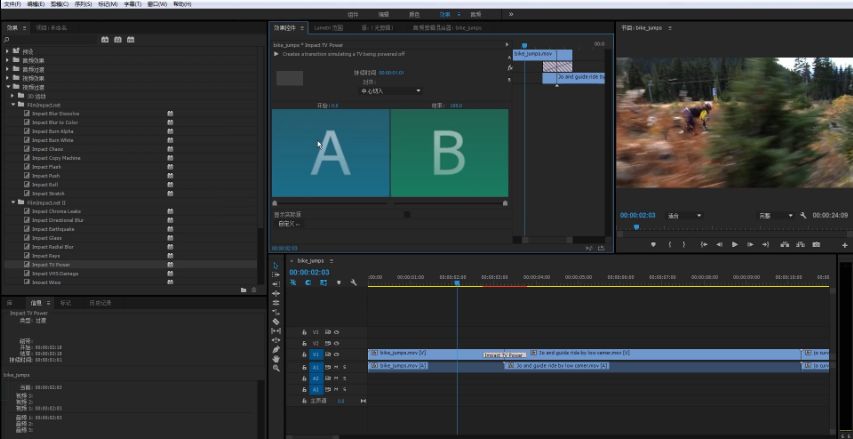Go to Out point

765,245
